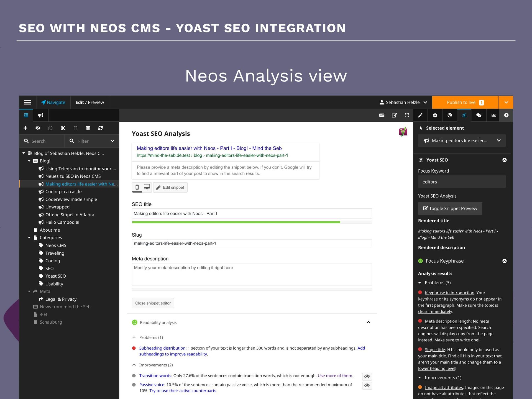Viewport: 532px width, 399px height.
Task: Open the gear settings inspector tab
Action: pos(435,115)
